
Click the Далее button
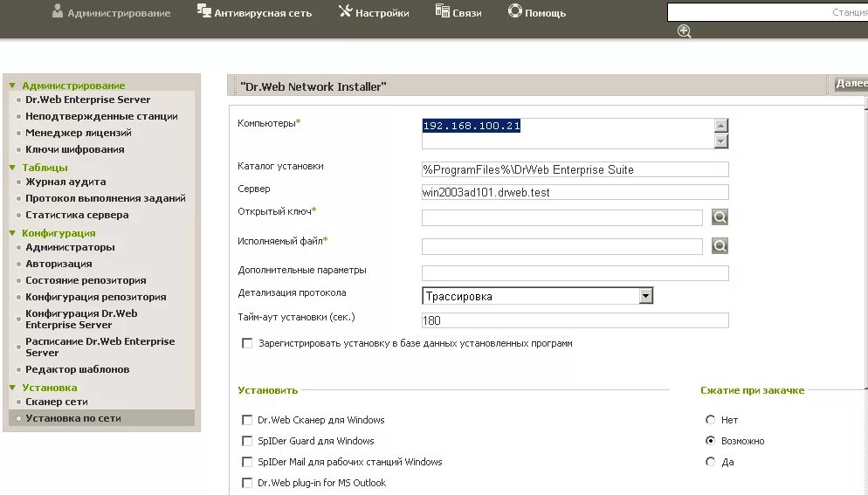(x=851, y=84)
